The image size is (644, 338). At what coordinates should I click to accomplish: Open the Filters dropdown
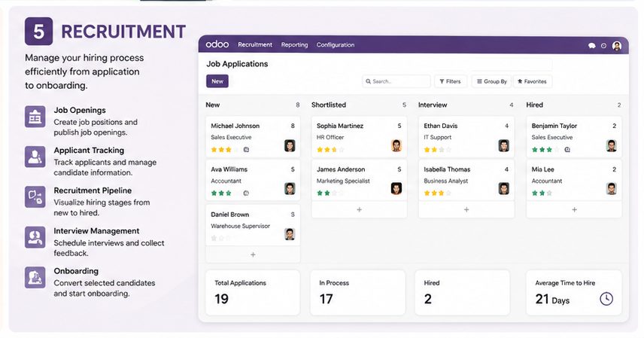(450, 81)
